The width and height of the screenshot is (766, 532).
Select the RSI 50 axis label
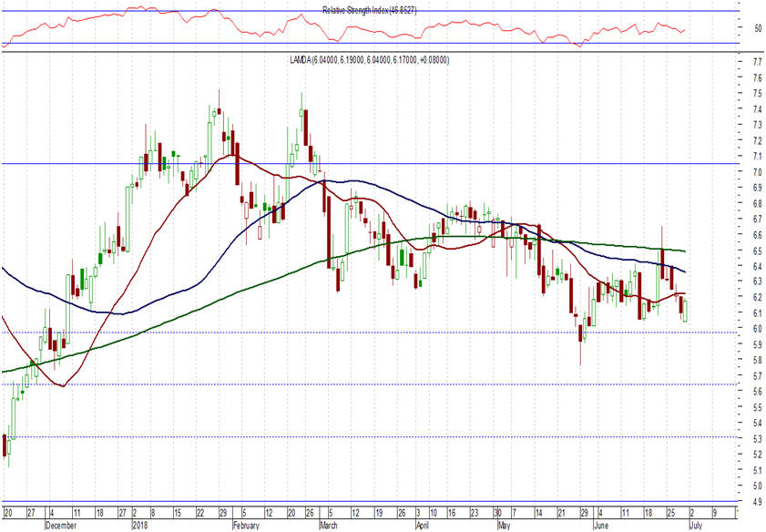[x=758, y=28]
